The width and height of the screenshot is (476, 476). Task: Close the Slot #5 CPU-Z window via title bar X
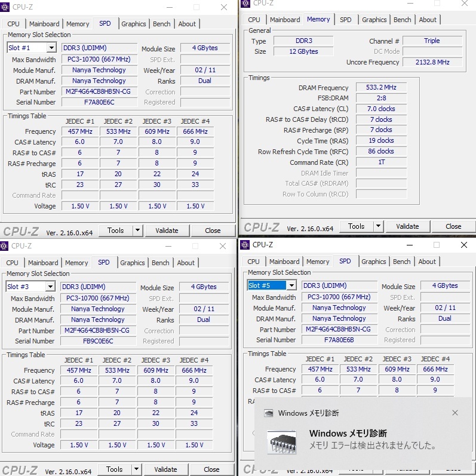(x=464, y=245)
